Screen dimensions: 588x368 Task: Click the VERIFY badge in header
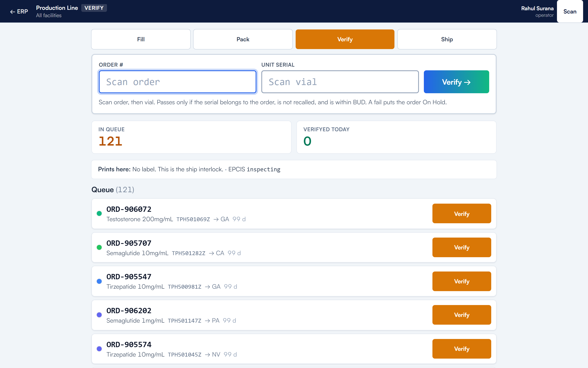tap(94, 8)
